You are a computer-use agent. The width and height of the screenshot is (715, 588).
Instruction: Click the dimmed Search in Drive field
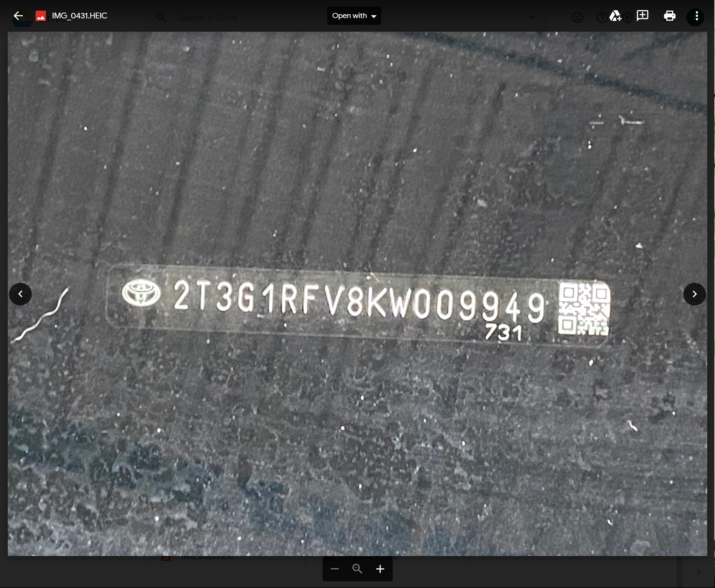coord(207,17)
